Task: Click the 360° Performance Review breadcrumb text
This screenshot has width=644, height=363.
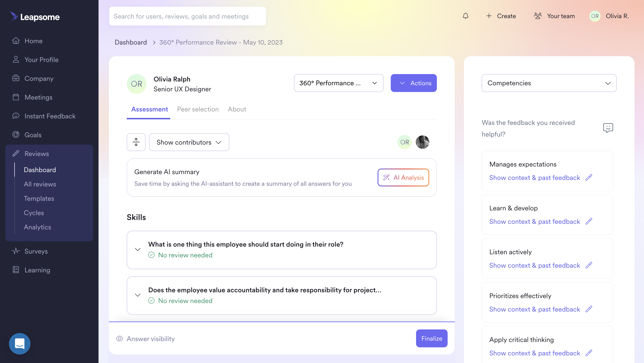Action: [x=221, y=42]
